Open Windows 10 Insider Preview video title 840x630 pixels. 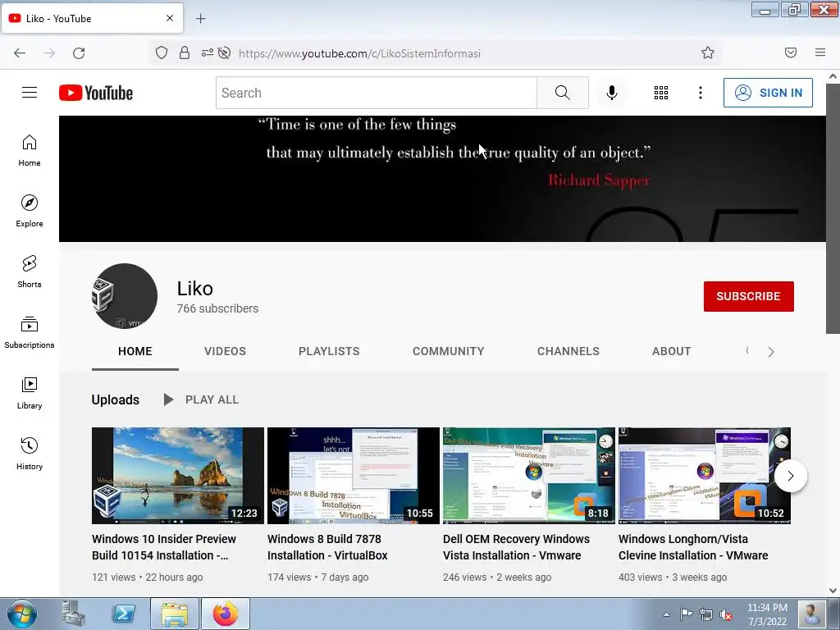pyautogui.click(x=164, y=547)
